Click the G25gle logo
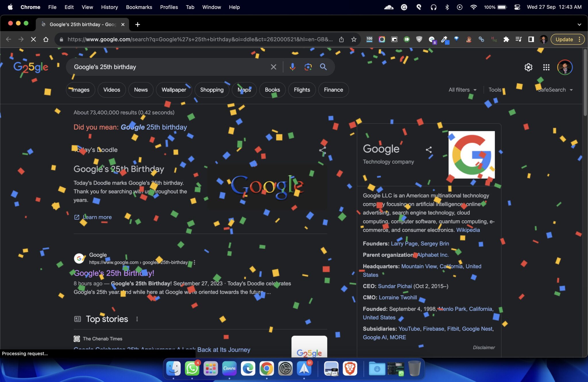The height and width of the screenshot is (382, 588). pyautogui.click(x=31, y=68)
